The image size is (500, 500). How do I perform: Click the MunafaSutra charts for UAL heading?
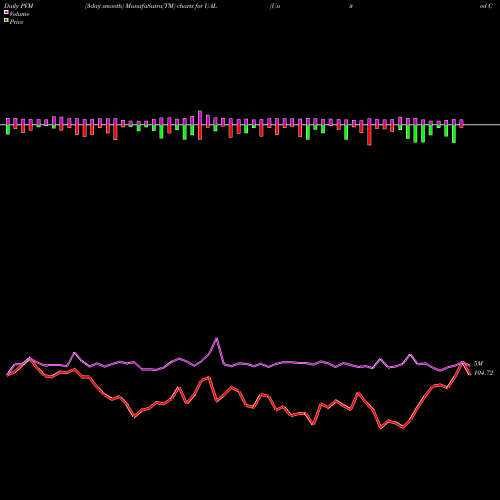(x=151, y=6)
